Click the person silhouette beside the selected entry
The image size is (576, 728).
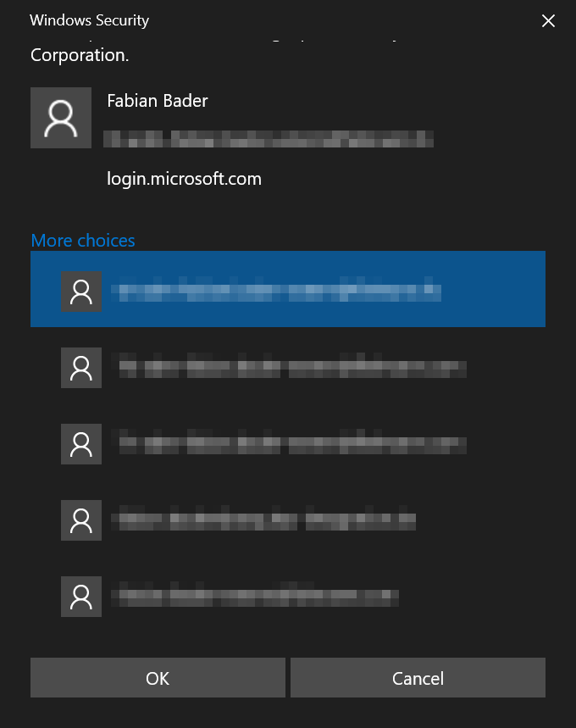pyautogui.click(x=80, y=289)
